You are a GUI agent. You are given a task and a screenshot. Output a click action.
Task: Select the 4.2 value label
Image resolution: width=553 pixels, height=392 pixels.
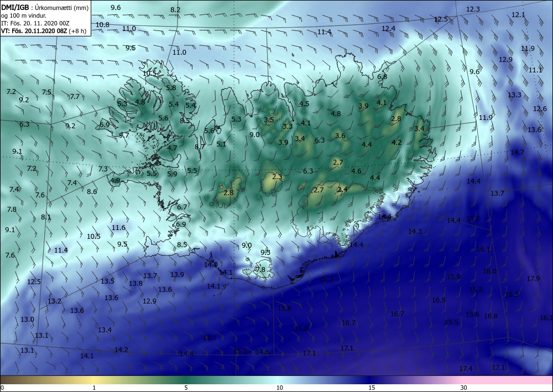click(397, 143)
